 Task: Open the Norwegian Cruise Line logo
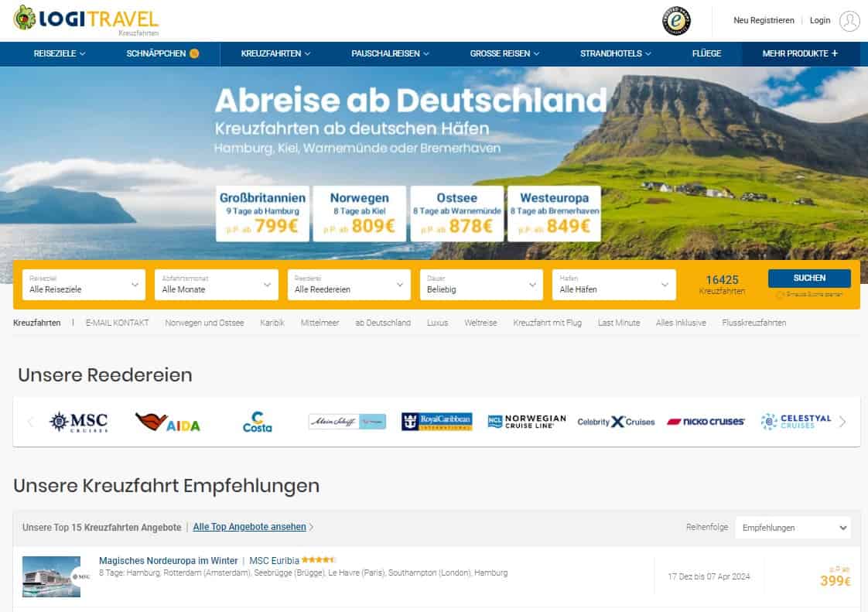pos(527,422)
